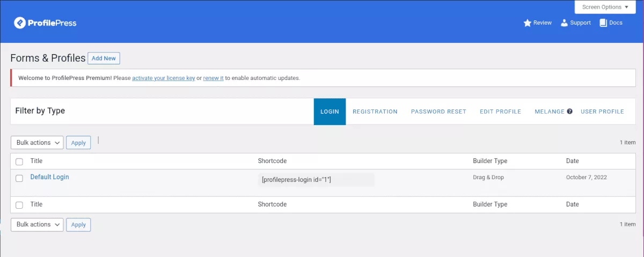Click the Review star icon
Image resolution: width=644 pixels, height=257 pixels.
click(527, 23)
